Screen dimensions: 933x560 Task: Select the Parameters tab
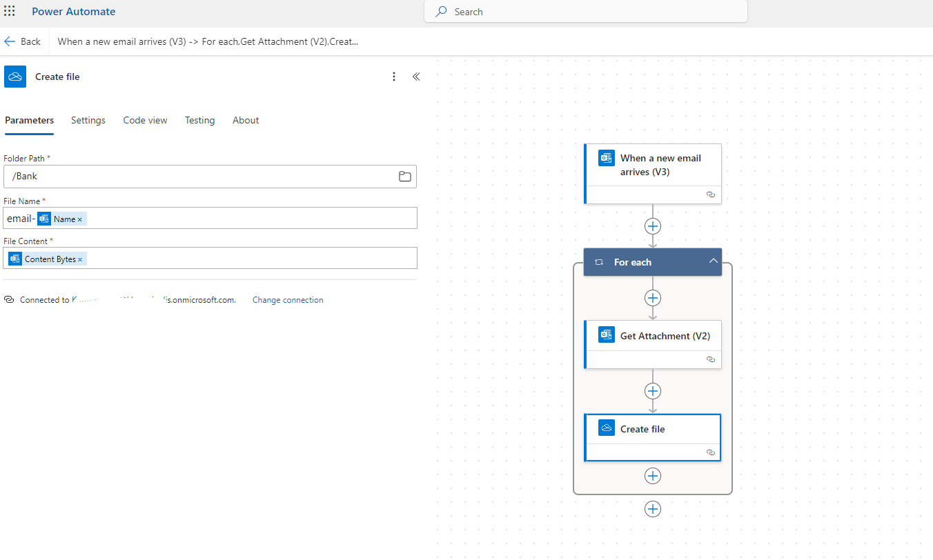(x=29, y=120)
